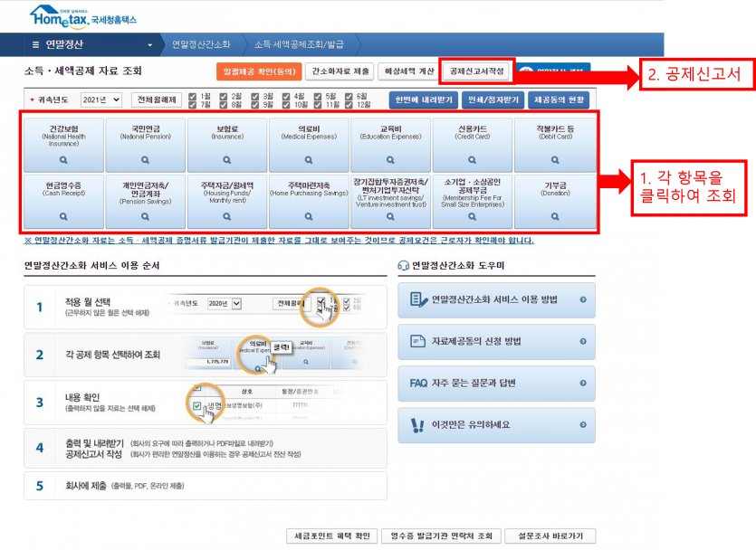
Task: Uncheck the 1월 month checkbox
Action: point(192,96)
